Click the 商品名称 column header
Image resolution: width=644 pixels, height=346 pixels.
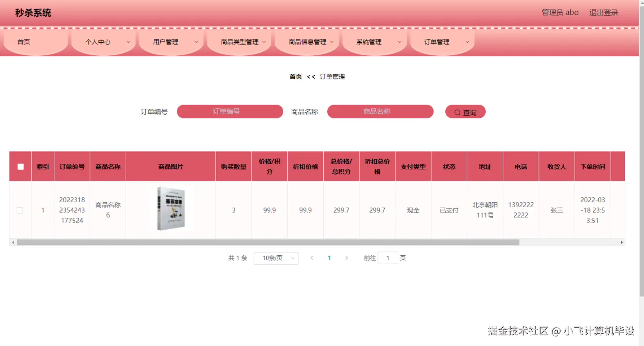pos(108,166)
